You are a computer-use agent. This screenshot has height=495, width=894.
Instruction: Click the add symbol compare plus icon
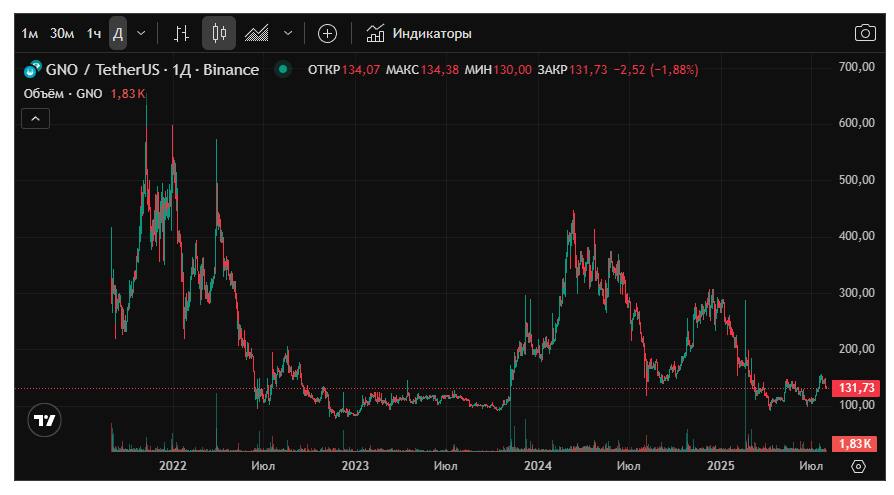pos(327,34)
